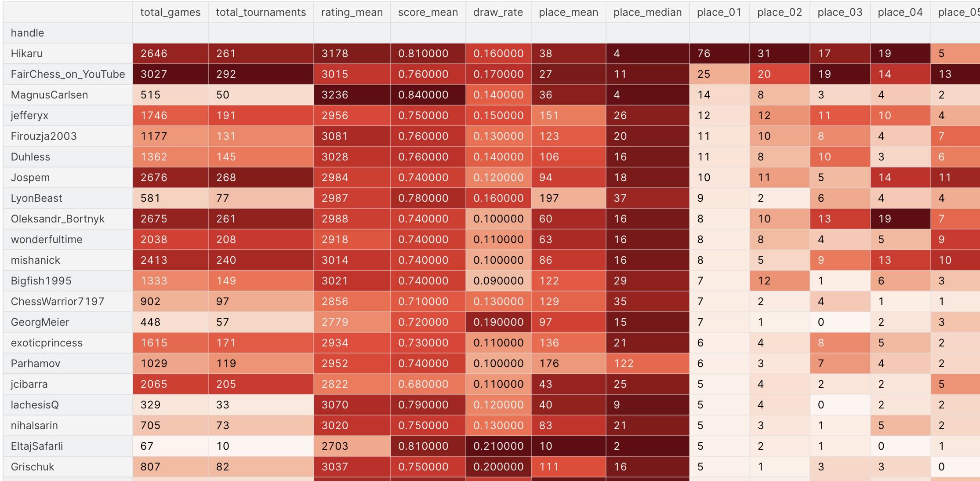Click the total_tournaments column header
Screen dimensions: 980x481
[x=261, y=12]
